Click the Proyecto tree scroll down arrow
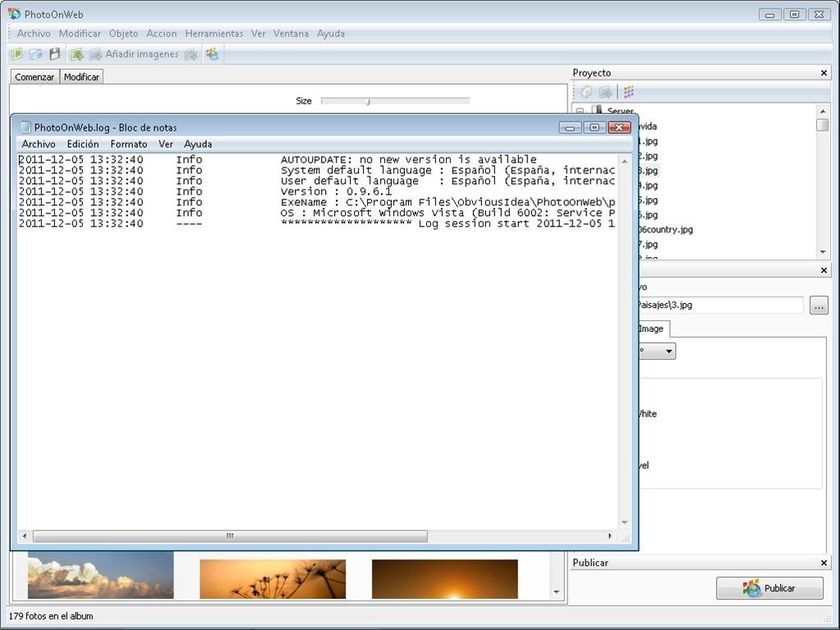Image resolution: width=840 pixels, height=630 pixels. click(822, 252)
